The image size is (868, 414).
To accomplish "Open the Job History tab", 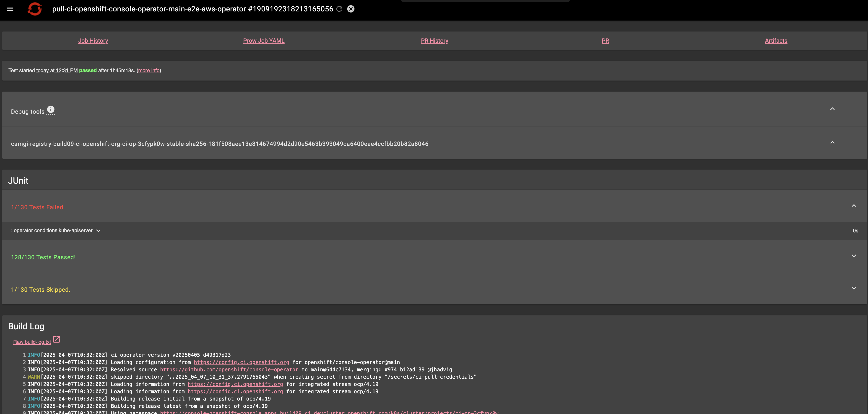I will (93, 41).
